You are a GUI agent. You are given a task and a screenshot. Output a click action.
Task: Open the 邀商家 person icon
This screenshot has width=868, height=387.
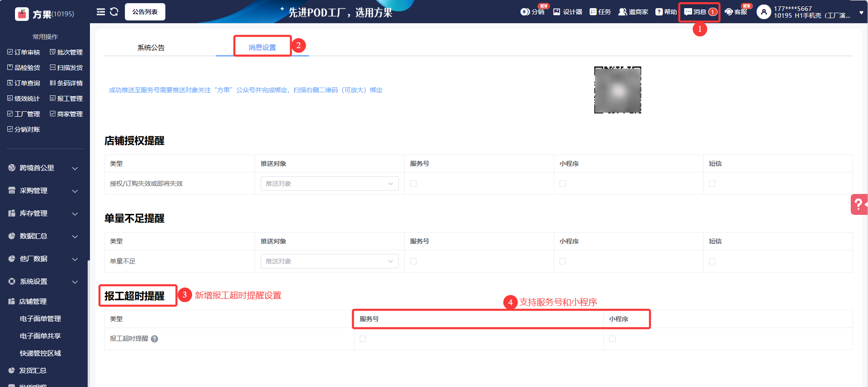[x=623, y=12]
